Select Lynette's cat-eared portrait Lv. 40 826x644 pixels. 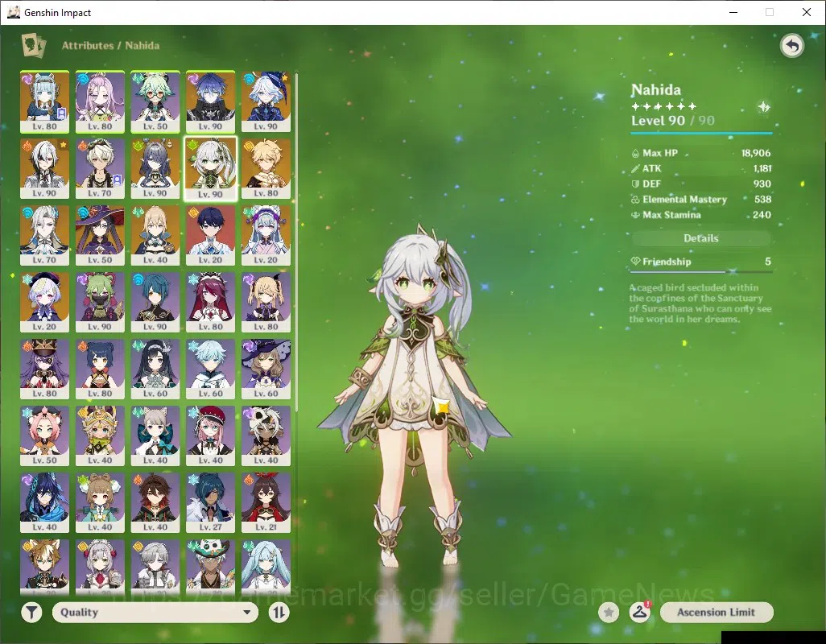click(x=155, y=436)
